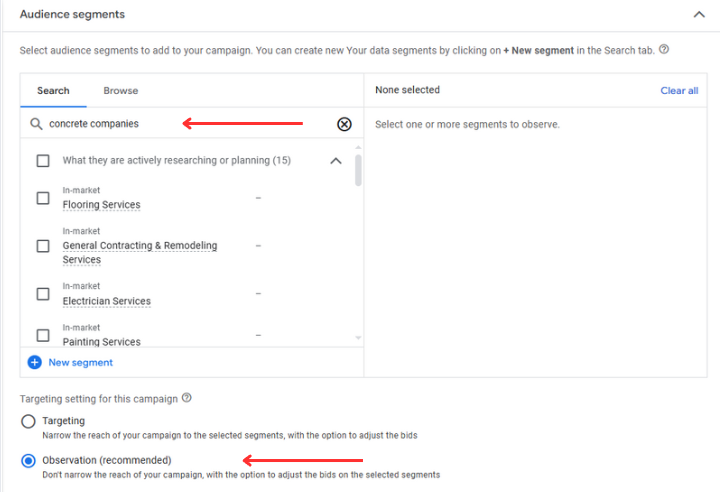
Task: Open help icon after Search tab description
Action: [x=664, y=49]
